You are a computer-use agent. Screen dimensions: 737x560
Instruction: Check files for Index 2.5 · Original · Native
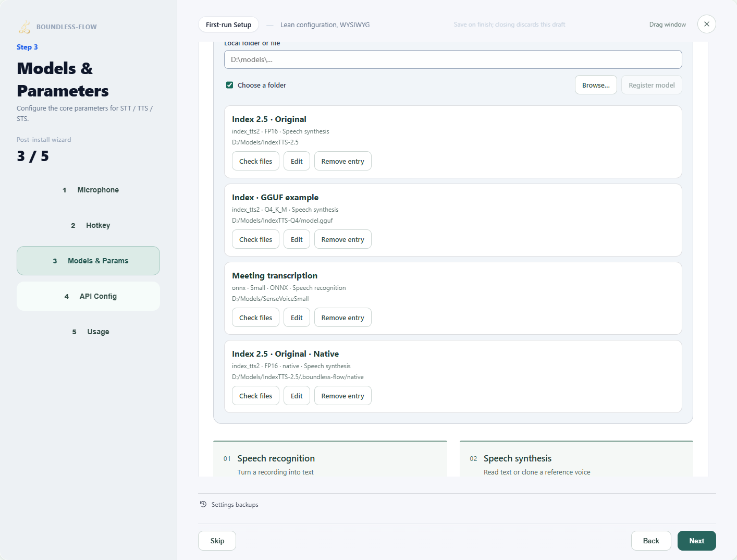coord(255,396)
